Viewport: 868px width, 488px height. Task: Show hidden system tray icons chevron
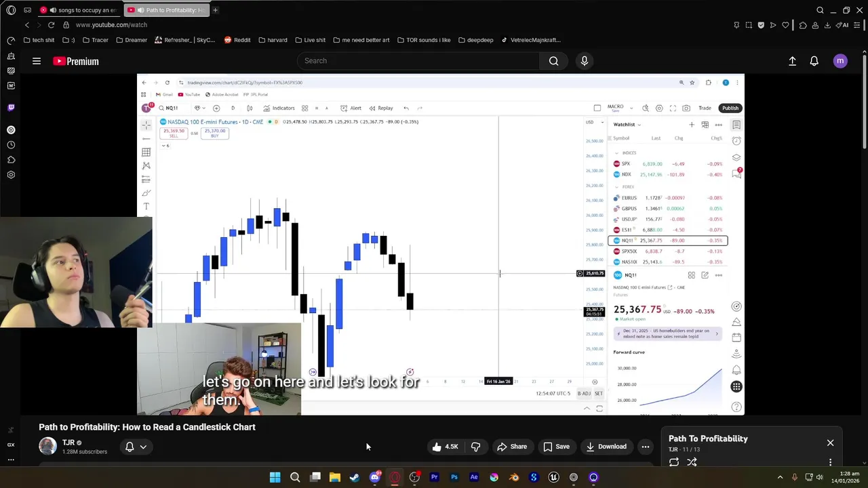click(x=780, y=477)
